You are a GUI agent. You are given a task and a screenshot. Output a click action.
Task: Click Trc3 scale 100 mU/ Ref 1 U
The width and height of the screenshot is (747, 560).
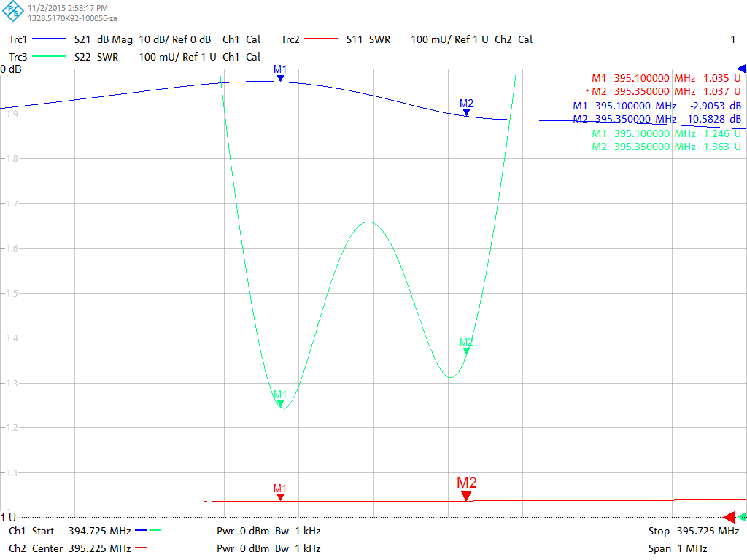point(177,57)
